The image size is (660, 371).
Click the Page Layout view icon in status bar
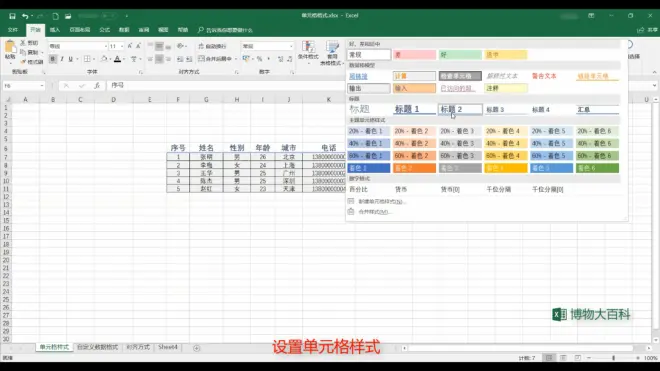563,358
